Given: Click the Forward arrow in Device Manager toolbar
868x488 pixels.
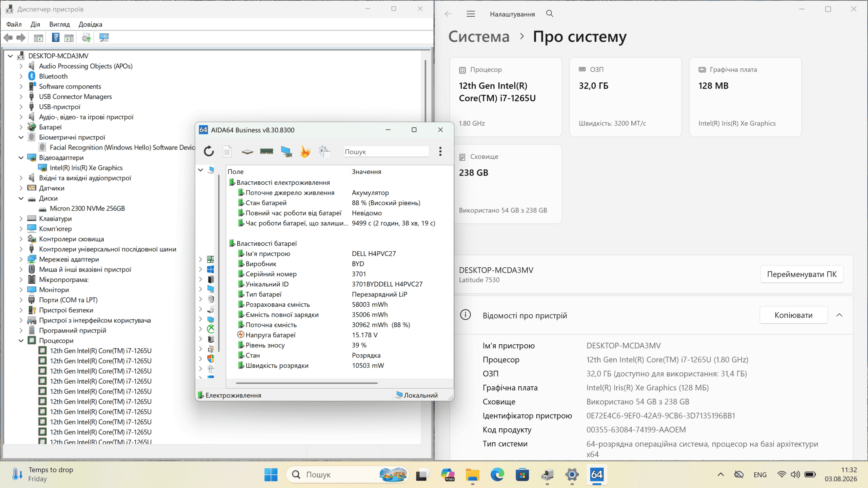Looking at the screenshot, I should [x=21, y=38].
